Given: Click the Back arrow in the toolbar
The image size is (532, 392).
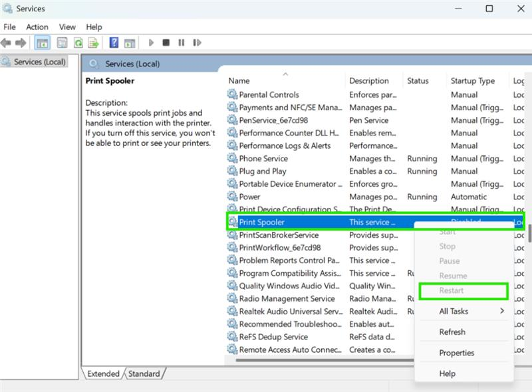Looking at the screenshot, I should pyautogui.click(x=6, y=43).
